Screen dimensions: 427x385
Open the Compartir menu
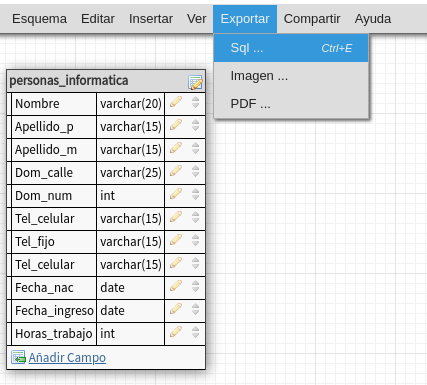coord(312,19)
